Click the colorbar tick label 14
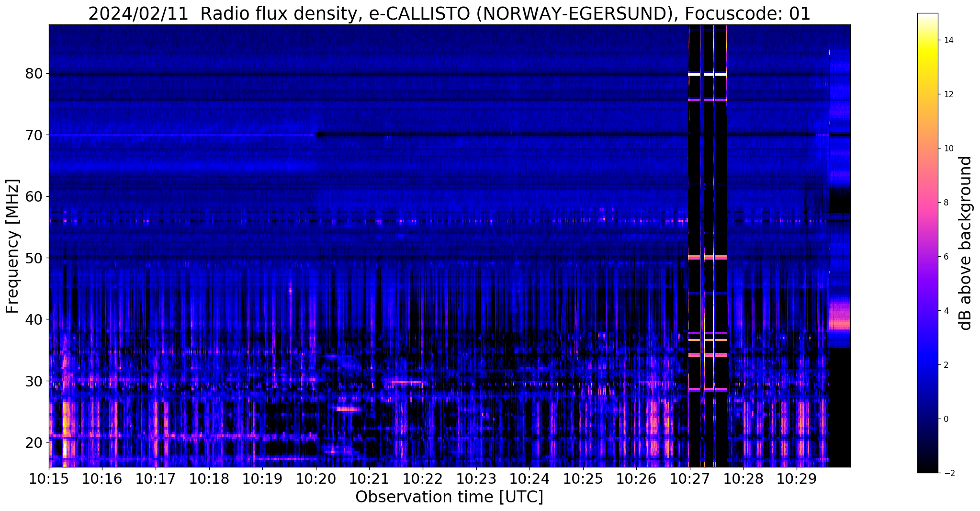The width and height of the screenshot is (980, 511). [948, 40]
